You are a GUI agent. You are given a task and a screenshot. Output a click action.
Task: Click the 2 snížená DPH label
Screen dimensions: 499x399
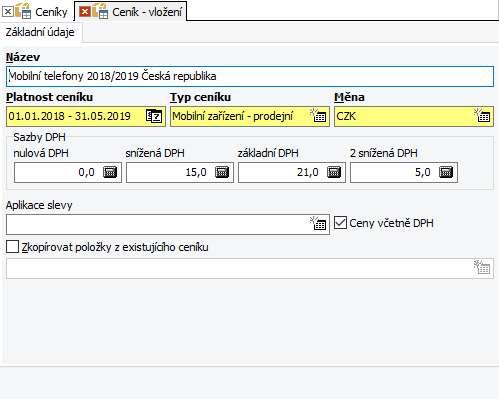384,153
